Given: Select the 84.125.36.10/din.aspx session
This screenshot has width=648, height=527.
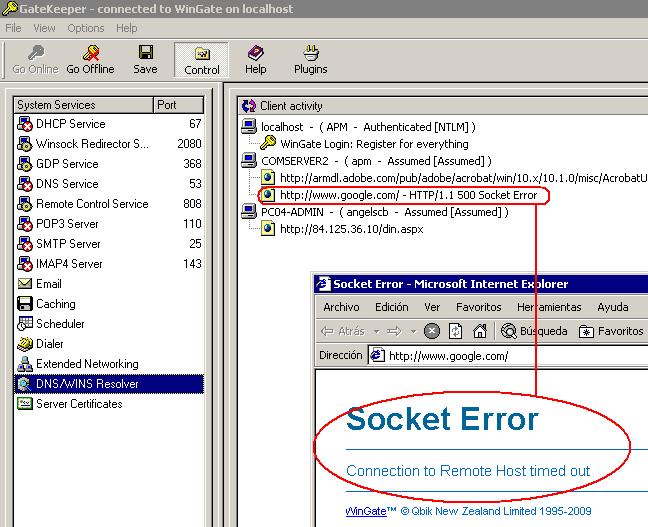Looking at the screenshot, I should click(x=342, y=229).
